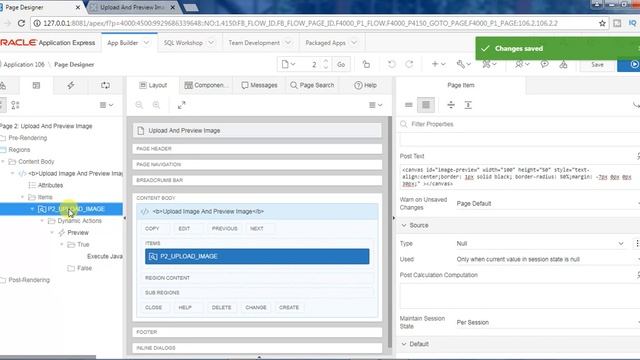Select P2_UPLOAD_IMAGE item in layout
Viewport: 640px width, 360px height.
(x=257, y=256)
